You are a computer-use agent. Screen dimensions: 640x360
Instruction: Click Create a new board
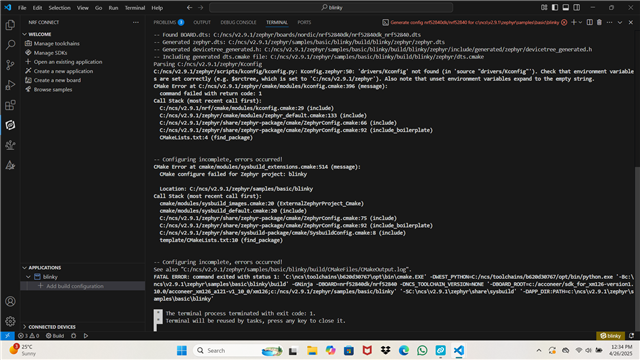point(57,80)
